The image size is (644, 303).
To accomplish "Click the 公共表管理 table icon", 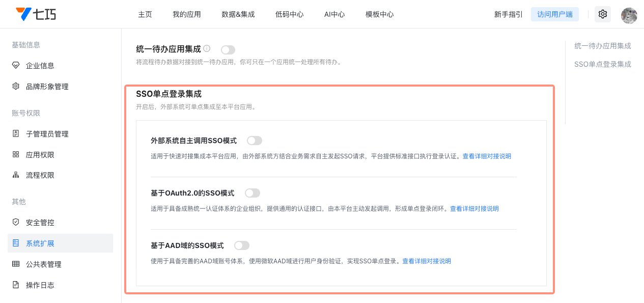I will (x=16, y=264).
